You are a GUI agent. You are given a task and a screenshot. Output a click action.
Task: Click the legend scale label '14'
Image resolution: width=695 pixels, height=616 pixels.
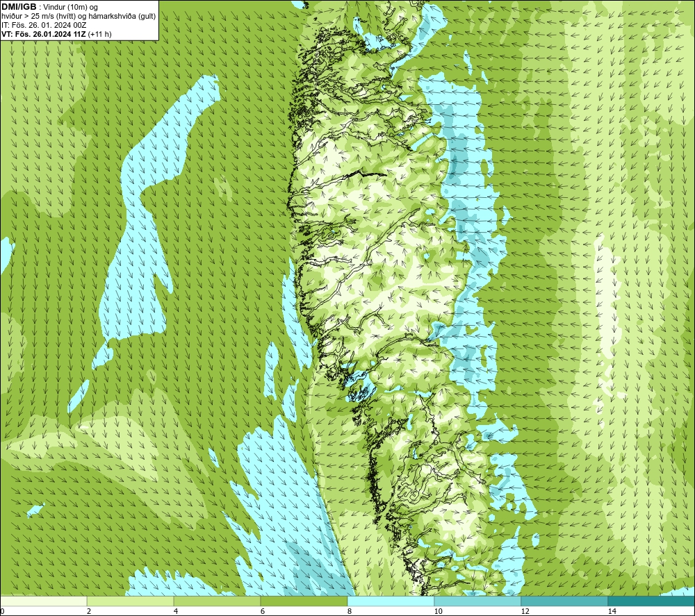point(612,611)
